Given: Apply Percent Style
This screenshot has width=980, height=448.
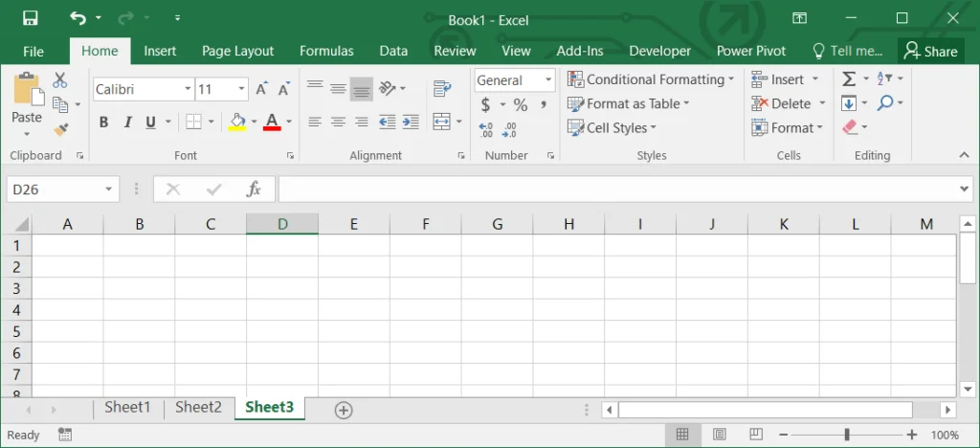Looking at the screenshot, I should 521,104.
